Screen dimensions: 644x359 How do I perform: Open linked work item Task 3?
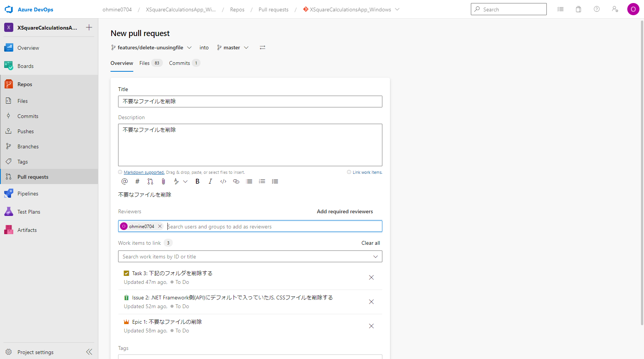pos(172,273)
